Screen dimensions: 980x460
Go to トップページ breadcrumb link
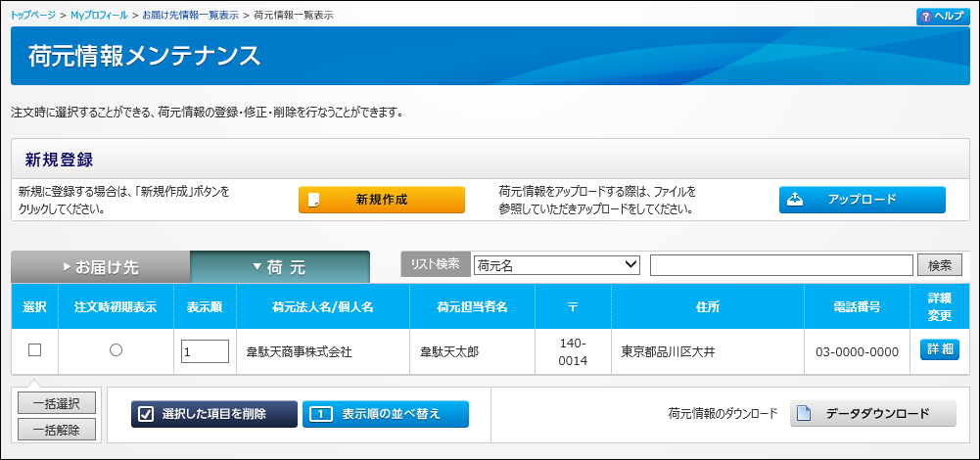[x=33, y=16]
